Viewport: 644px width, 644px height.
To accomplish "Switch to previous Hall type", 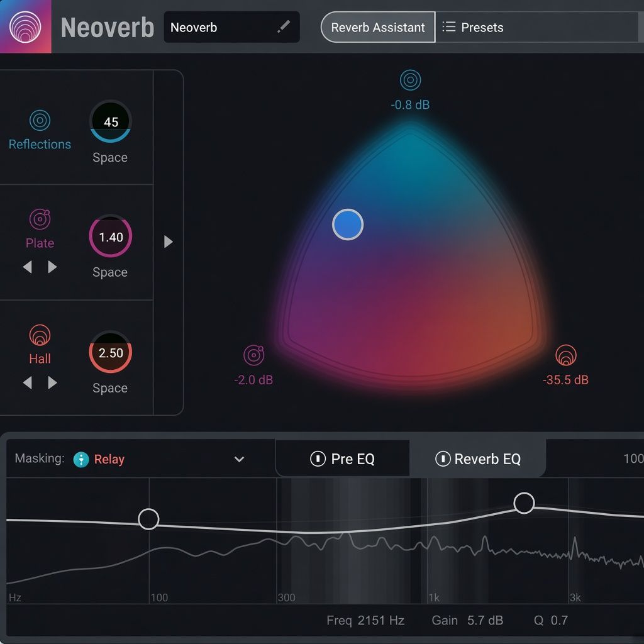I will click(28, 383).
